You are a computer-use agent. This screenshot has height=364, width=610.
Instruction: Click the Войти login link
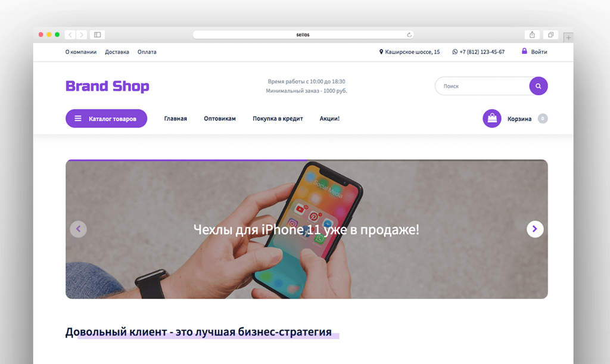click(534, 52)
